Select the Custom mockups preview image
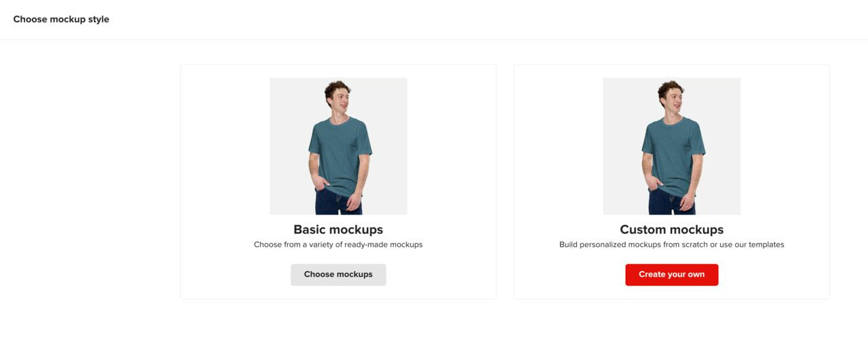Screen dimensions: 868x359 671,146
